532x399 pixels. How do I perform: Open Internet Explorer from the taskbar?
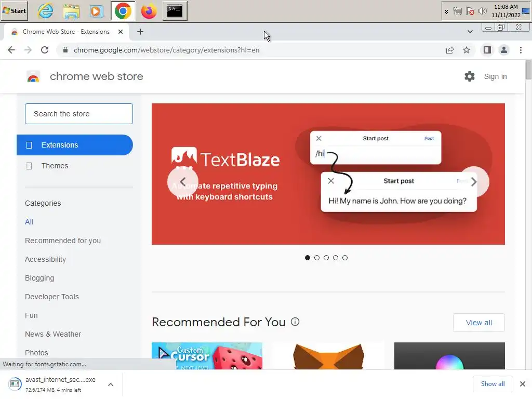coord(46,11)
